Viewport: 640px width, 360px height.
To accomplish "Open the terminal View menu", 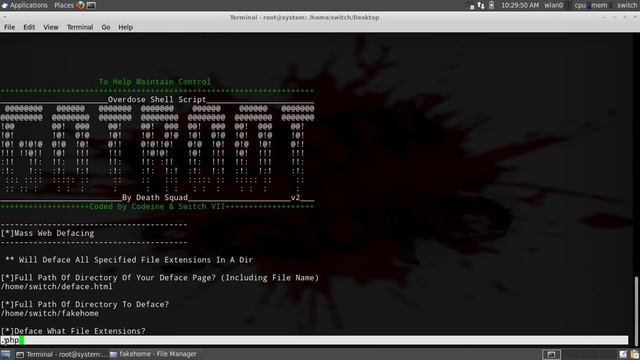I will pyautogui.click(x=51, y=27).
